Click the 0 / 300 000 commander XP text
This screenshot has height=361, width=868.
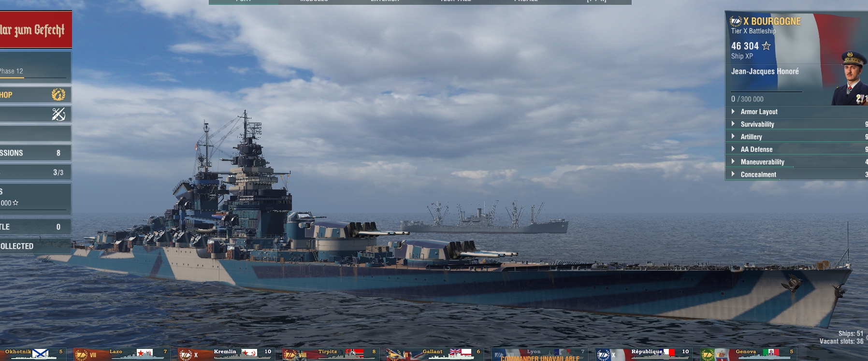pos(747,99)
